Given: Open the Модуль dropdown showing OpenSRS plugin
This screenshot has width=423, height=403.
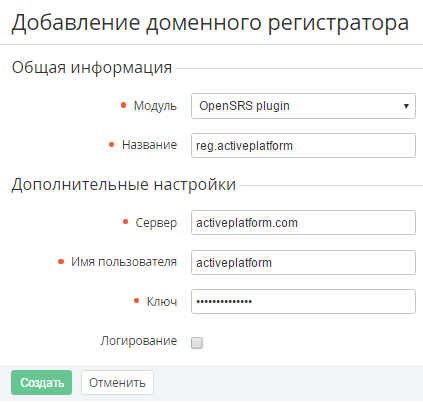Looking at the screenshot, I should 303,106.
